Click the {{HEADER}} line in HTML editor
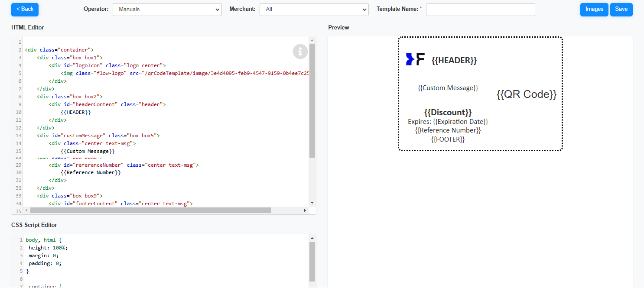The width and height of the screenshot is (644, 288). (x=76, y=112)
